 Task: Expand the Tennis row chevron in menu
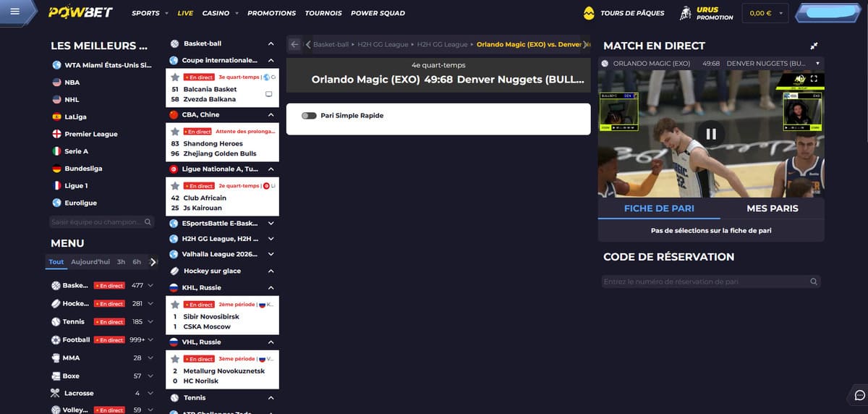[x=150, y=321]
